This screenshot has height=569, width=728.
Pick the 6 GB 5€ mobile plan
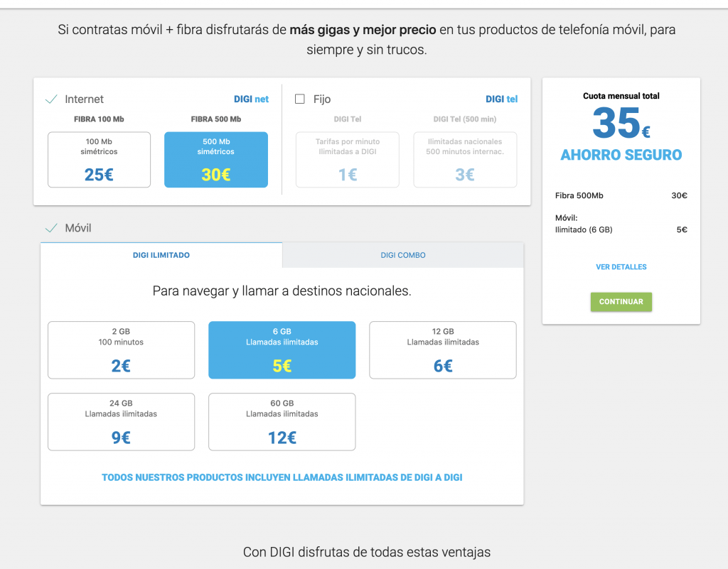coord(282,350)
